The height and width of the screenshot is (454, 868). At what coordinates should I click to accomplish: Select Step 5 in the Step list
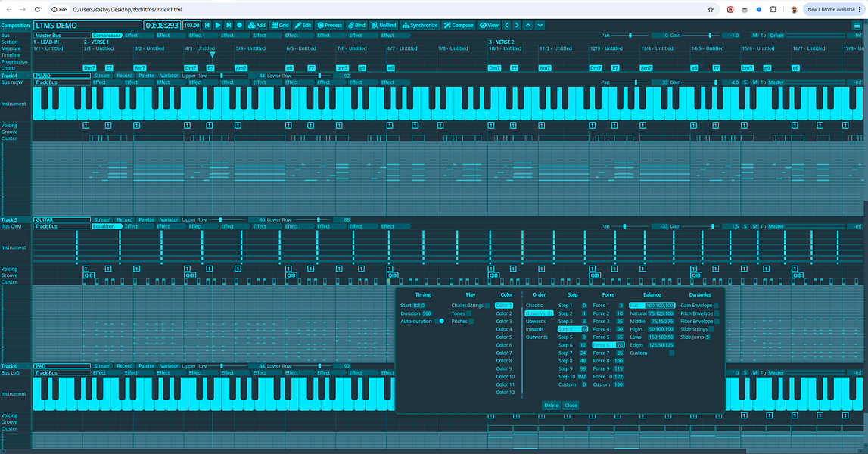tap(572, 337)
